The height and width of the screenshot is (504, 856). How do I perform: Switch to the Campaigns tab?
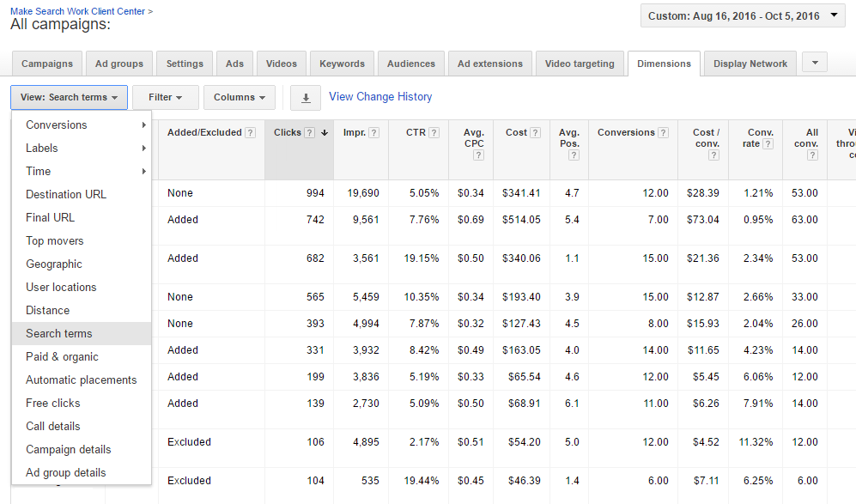pyautogui.click(x=47, y=64)
